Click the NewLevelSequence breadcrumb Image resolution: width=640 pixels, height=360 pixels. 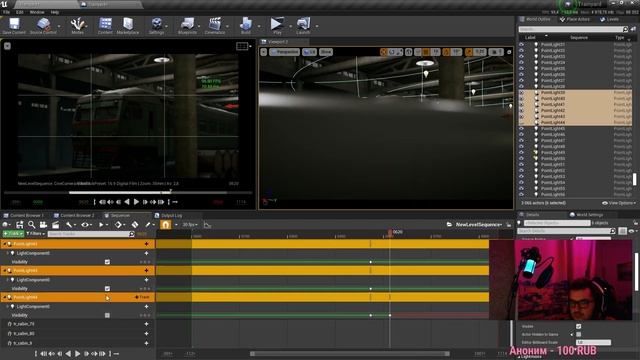[478, 224]
